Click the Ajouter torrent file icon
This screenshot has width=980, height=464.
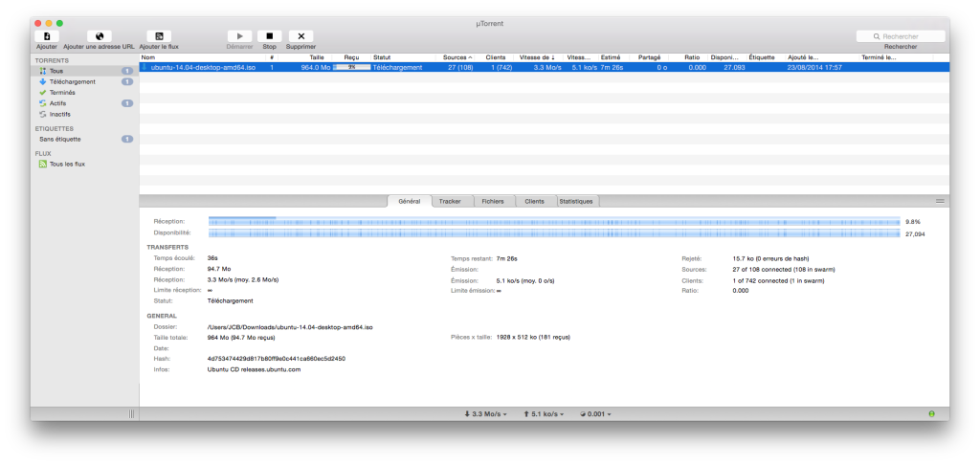point(47,36)
